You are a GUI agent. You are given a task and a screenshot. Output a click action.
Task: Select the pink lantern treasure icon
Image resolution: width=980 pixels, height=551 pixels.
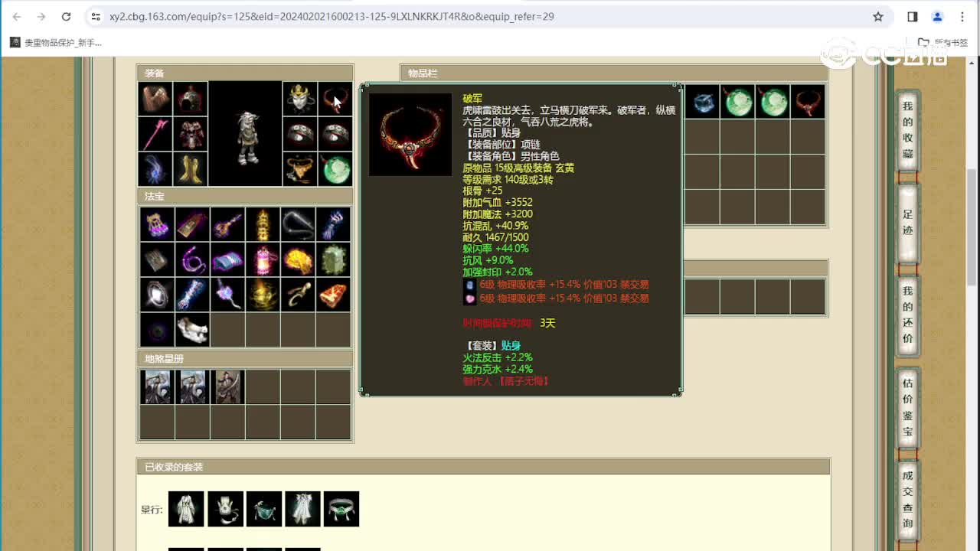[x=263, y=259]
